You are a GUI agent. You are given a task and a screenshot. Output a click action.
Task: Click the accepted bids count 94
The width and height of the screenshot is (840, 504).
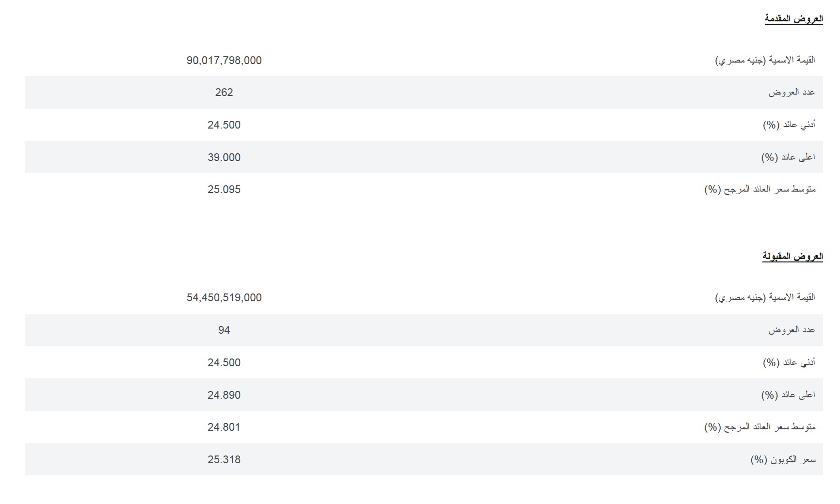224,330
